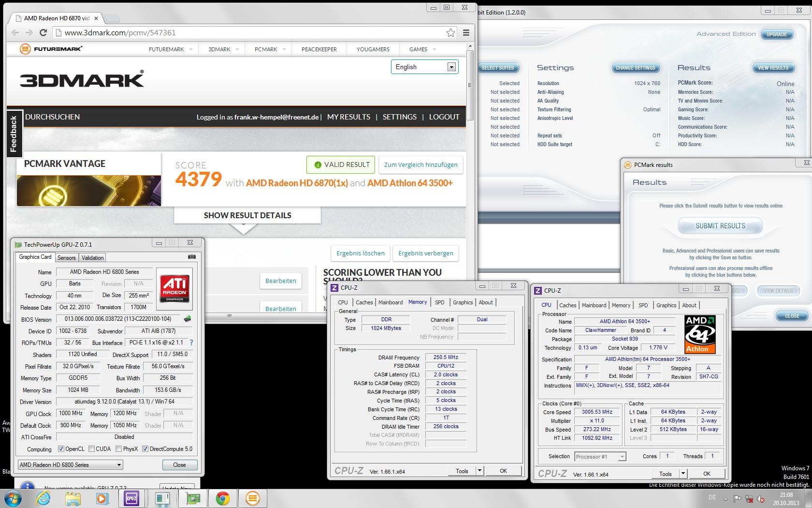Switch to Sensors tab in GPU-Z
Image resolution: width=812 pixels, height=508 pixels.
[x=67, y=258]
